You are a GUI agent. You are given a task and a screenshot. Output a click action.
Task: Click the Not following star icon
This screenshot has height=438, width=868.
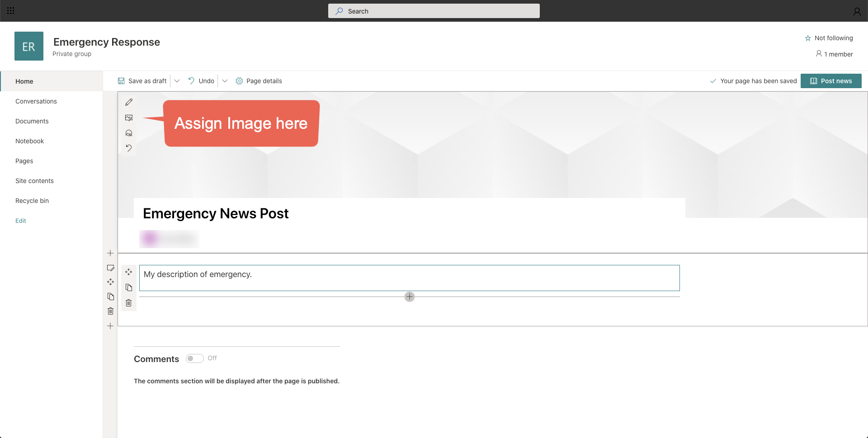(808, 38)
